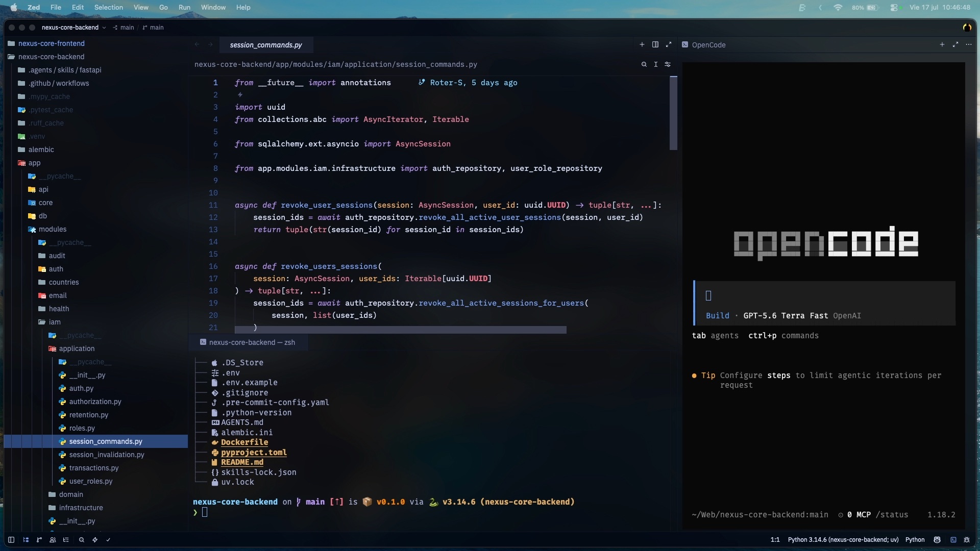Open the collaboration panel icon

click(53, 540)
